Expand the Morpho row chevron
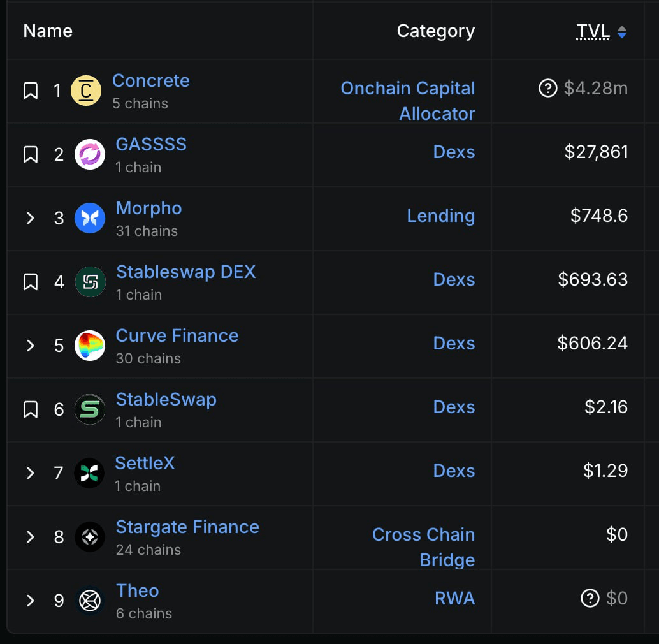The height and width of the screenshot is (644, 659). [x=30, y=218]
